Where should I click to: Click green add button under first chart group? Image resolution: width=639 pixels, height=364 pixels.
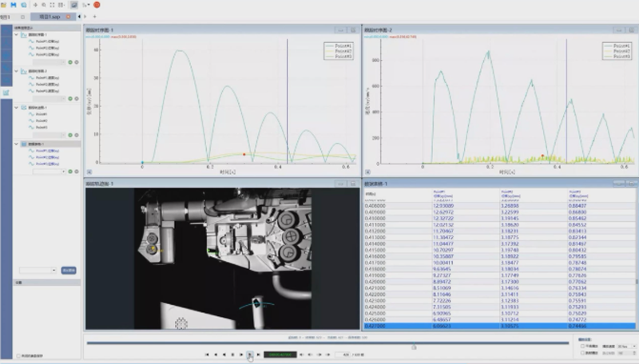pos(70,62)
